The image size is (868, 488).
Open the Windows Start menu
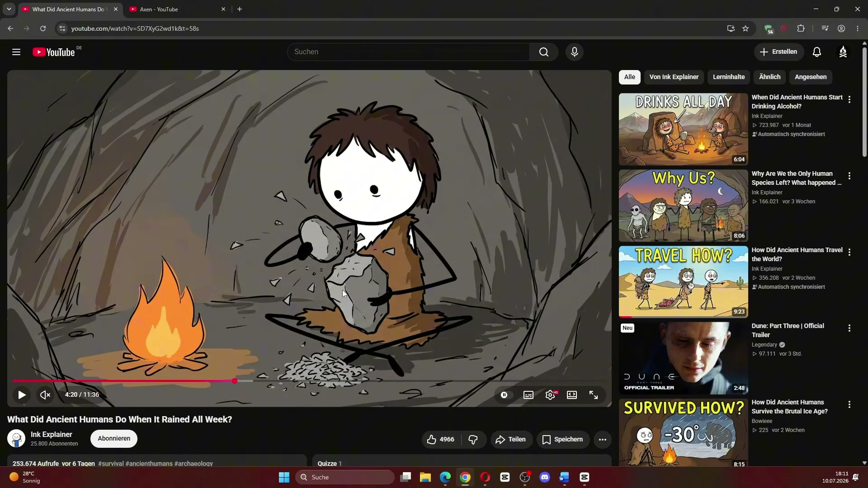point(284,477)
